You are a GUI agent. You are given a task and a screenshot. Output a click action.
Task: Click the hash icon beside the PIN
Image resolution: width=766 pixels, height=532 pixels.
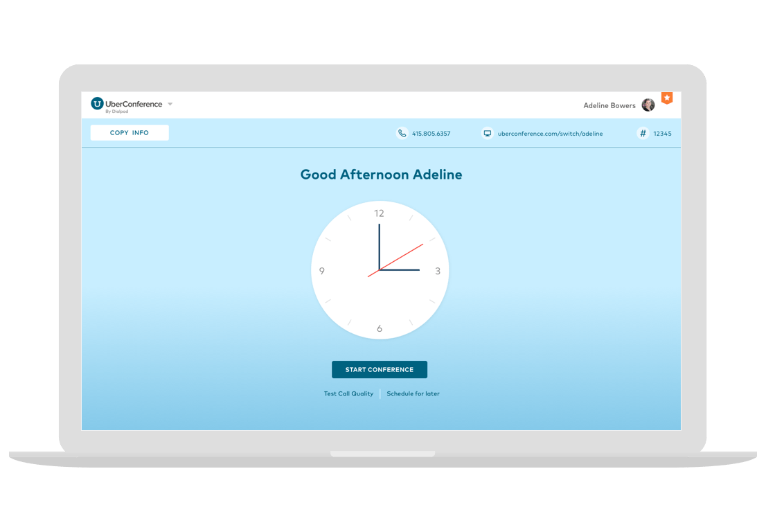pyautogui.click(x=643, y=133)
